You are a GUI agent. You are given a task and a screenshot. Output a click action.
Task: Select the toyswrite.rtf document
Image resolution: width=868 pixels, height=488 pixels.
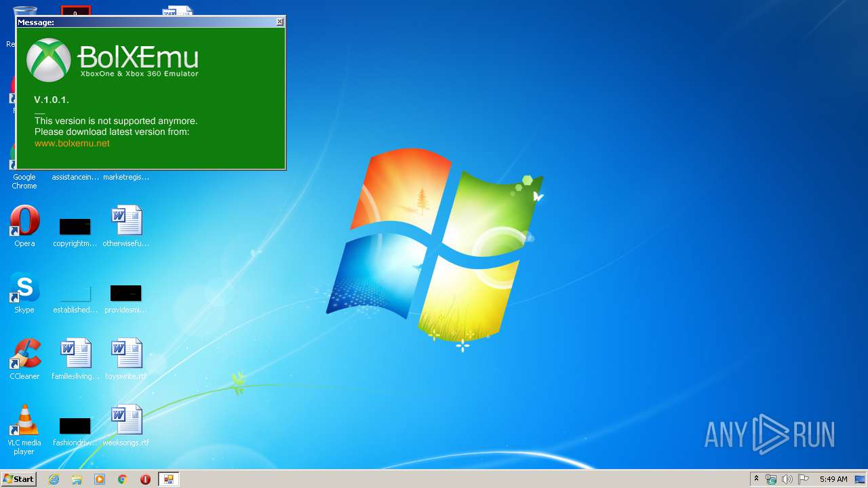tap(126, 359)
